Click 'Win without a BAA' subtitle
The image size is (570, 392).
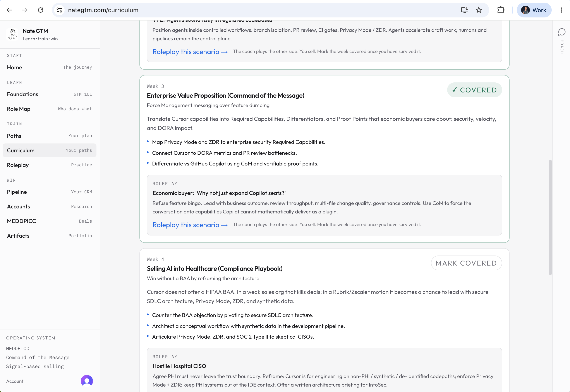(203, 278)
